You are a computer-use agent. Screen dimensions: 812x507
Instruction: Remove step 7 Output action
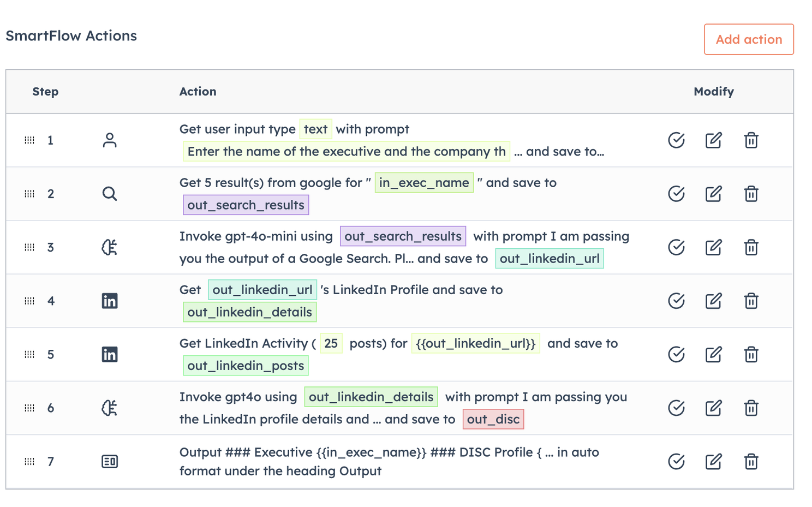751,461
